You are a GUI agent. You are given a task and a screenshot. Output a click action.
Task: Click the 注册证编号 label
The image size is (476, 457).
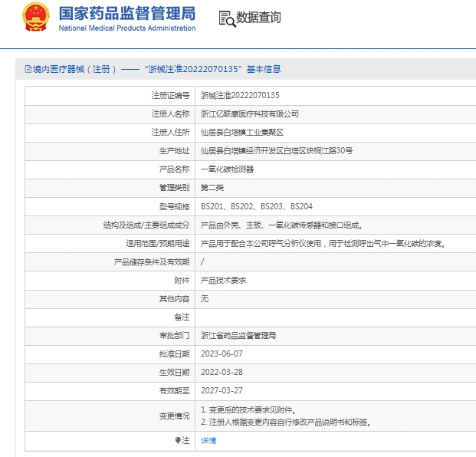click(170, 95)
